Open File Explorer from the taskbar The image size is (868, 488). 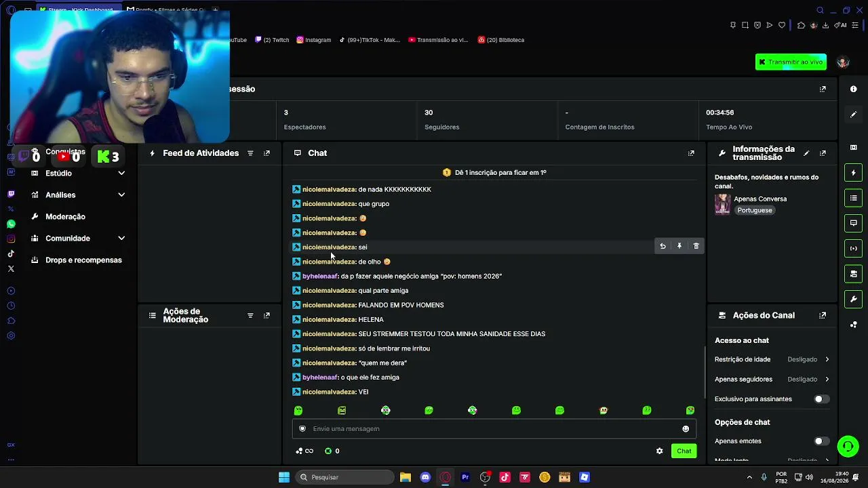(x=405, y=477)
